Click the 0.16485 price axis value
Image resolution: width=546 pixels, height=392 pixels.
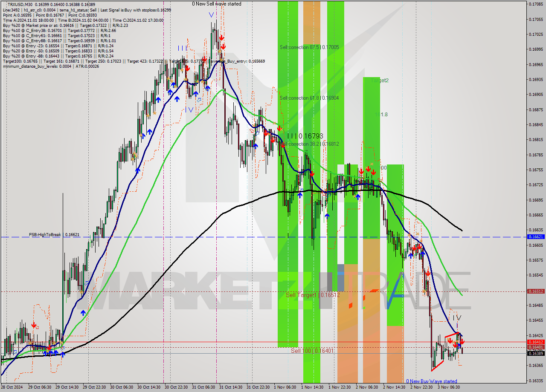click(536, 305)
